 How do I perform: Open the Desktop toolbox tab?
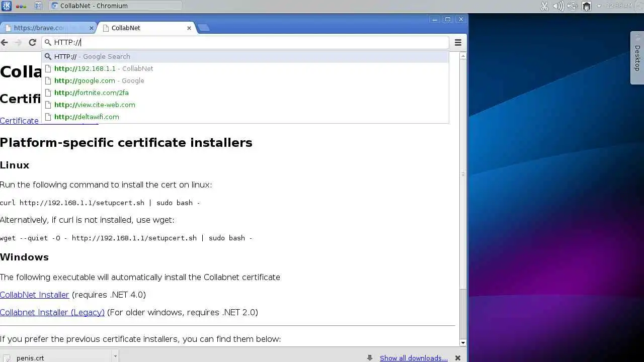637,58
